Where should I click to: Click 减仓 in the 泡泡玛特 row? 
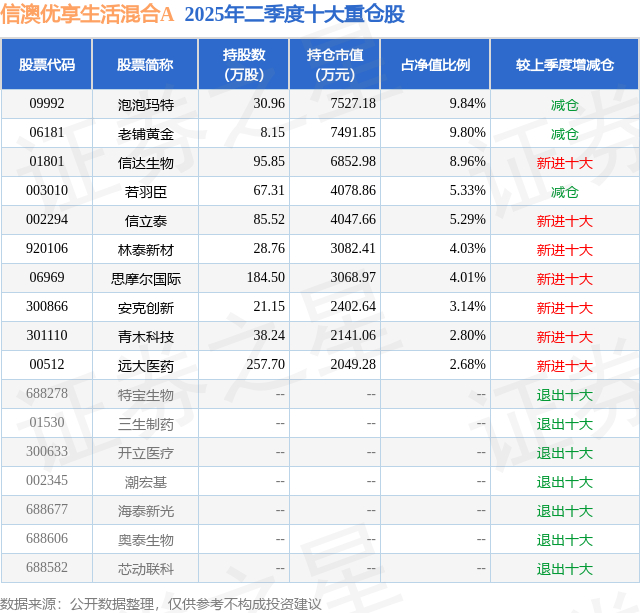point(564,105)
